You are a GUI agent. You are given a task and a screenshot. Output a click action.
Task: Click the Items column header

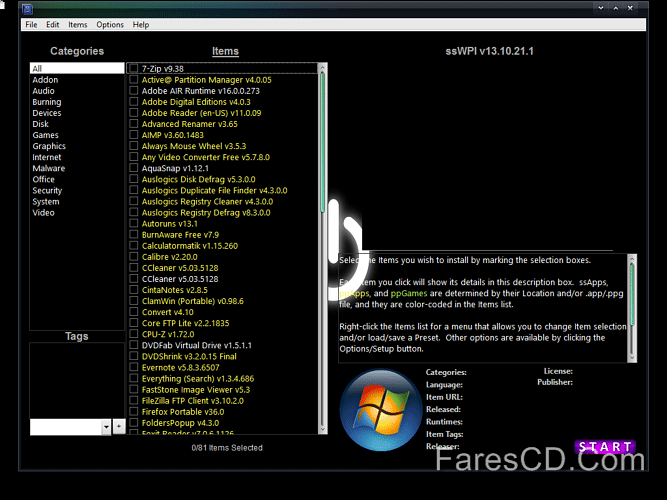pos(225,51)
